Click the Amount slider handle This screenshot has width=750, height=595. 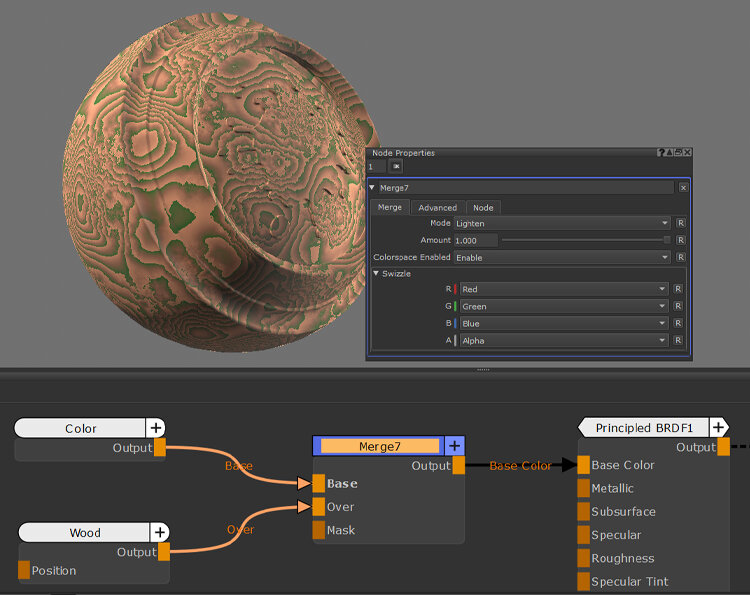[667, 240]
